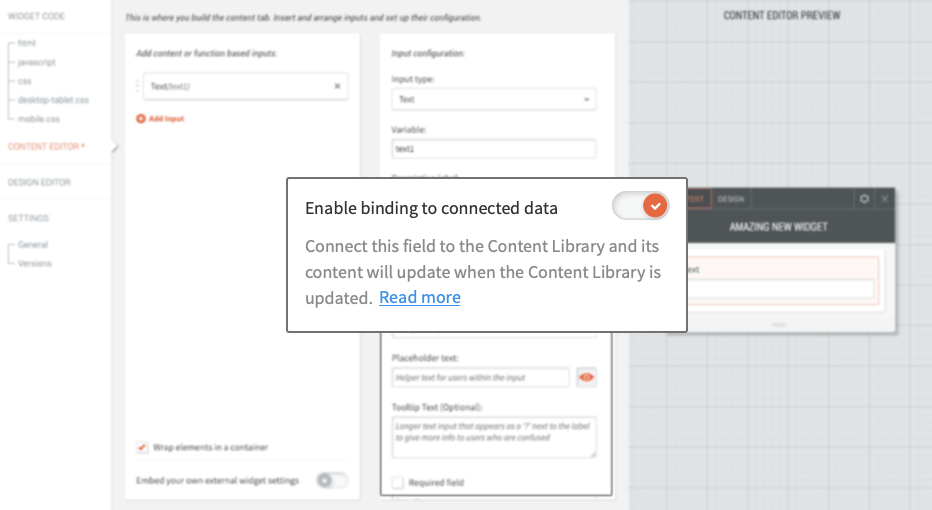Open the gear settings icon in widget preview

[x=864, y=199]
